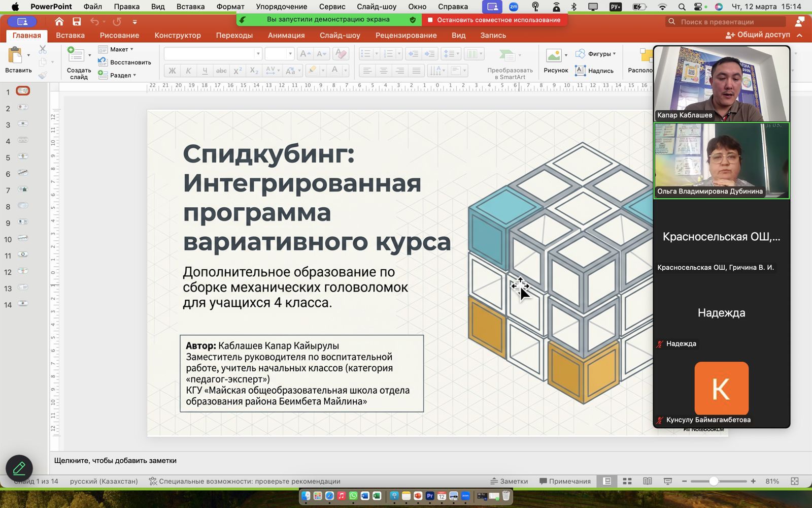Open reading view from the status bar

click(648, 481)
